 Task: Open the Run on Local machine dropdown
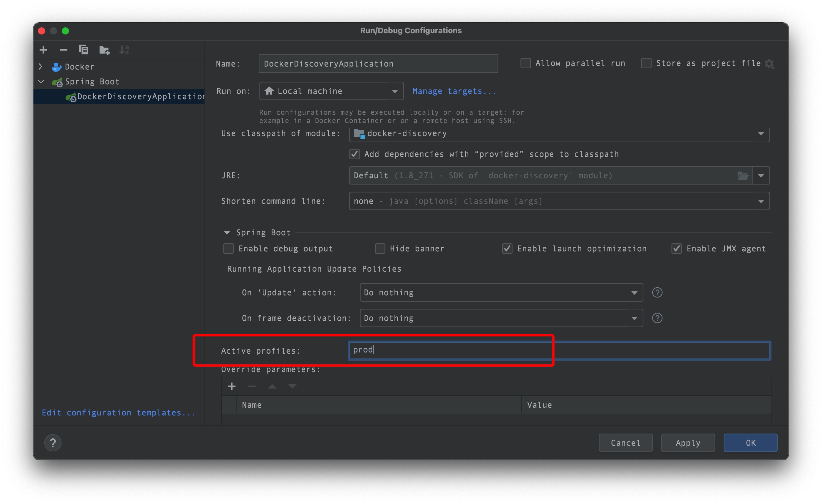tap(331, 91)
